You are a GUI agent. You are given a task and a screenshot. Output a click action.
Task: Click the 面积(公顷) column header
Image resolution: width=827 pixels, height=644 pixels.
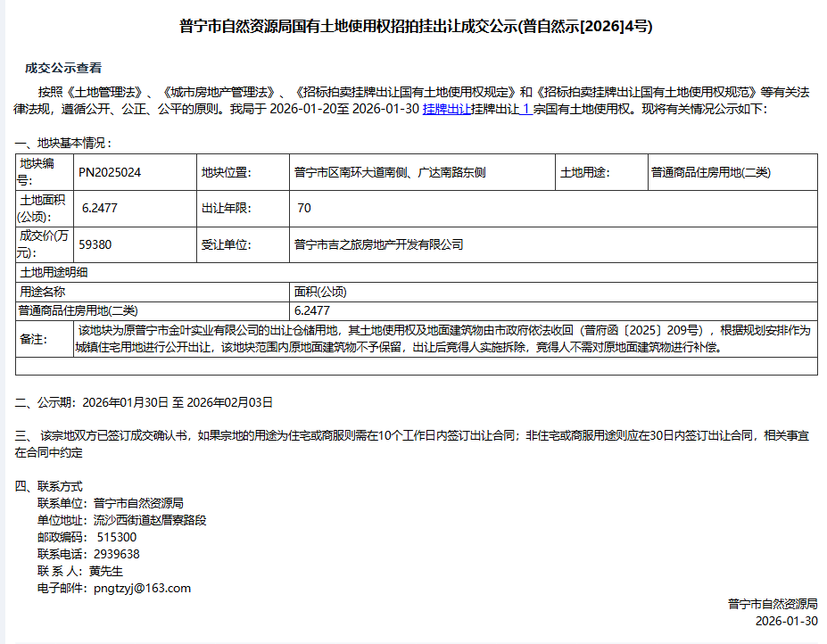click(320, 292)
